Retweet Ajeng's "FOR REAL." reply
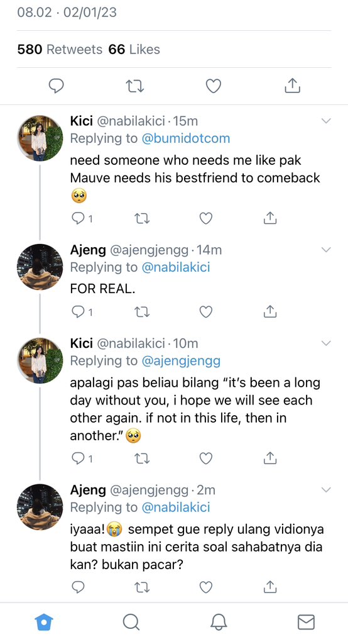 (142, 312)
